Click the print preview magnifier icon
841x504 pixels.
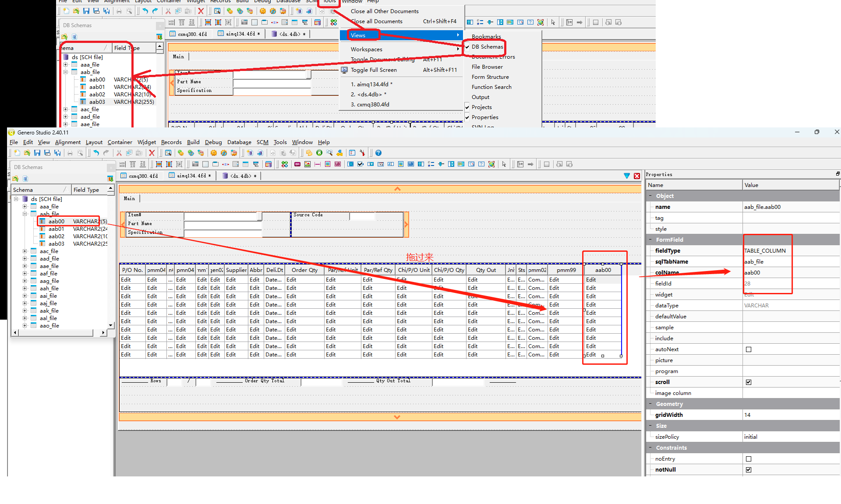pos(80,153)
